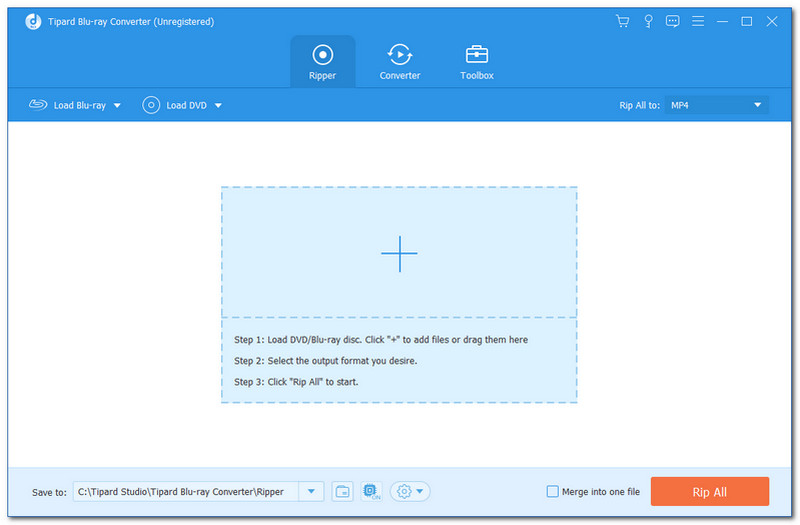Expand the Load Blu-ray dropdown arrow
The image size is (800, 525).
tap(117, 105)
